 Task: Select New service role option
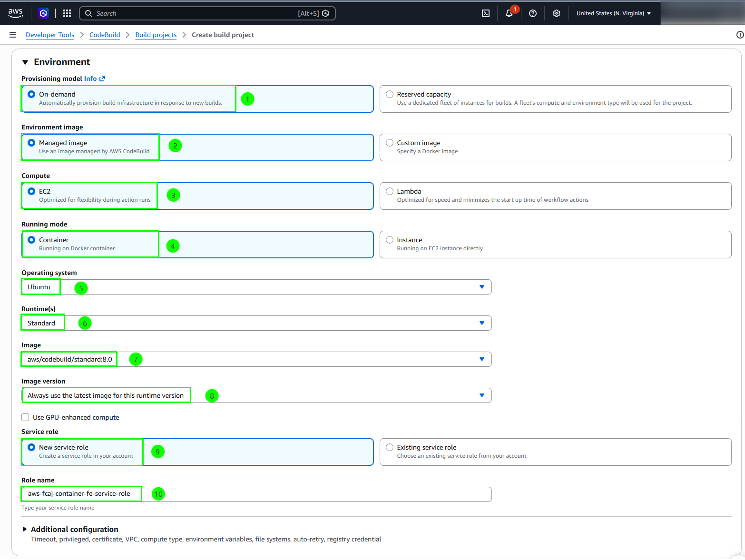point(197,452)
